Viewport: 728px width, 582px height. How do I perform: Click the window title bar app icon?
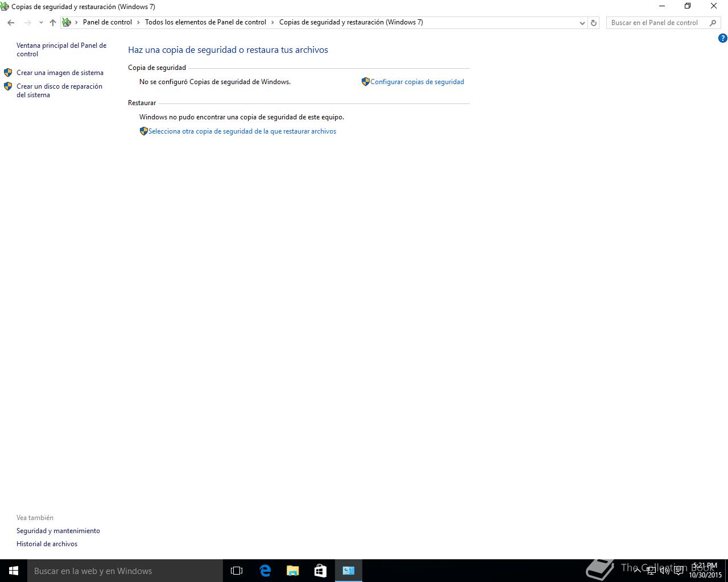pos(5,6)
